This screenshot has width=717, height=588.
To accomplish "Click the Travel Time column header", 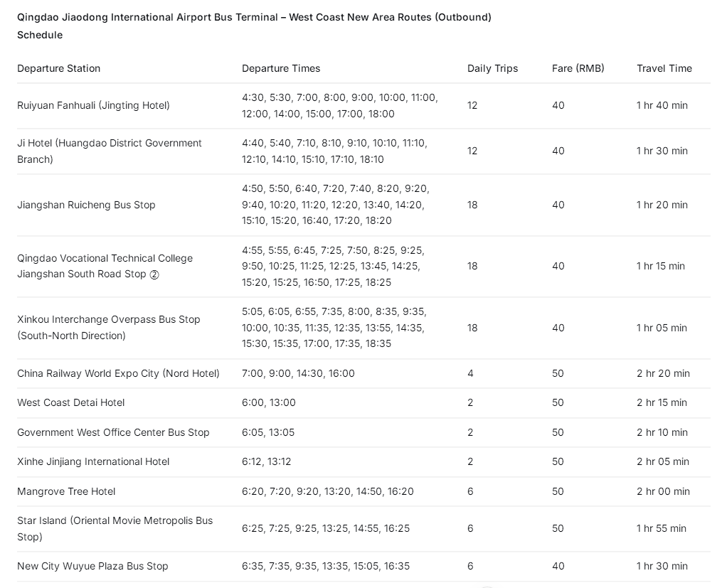I will (x=664, y=68).
